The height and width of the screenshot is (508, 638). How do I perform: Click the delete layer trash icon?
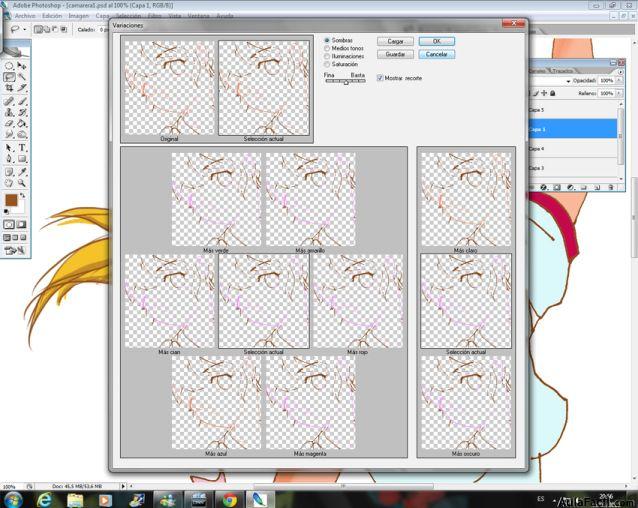tap(610, 188)
